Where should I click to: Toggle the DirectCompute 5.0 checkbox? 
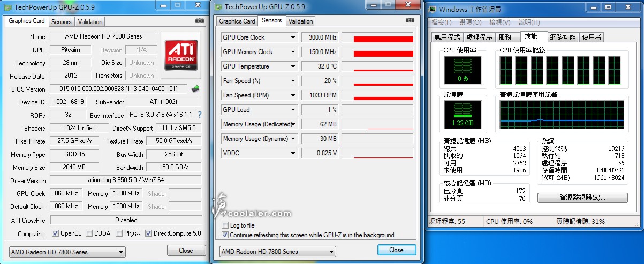(149, 233)
